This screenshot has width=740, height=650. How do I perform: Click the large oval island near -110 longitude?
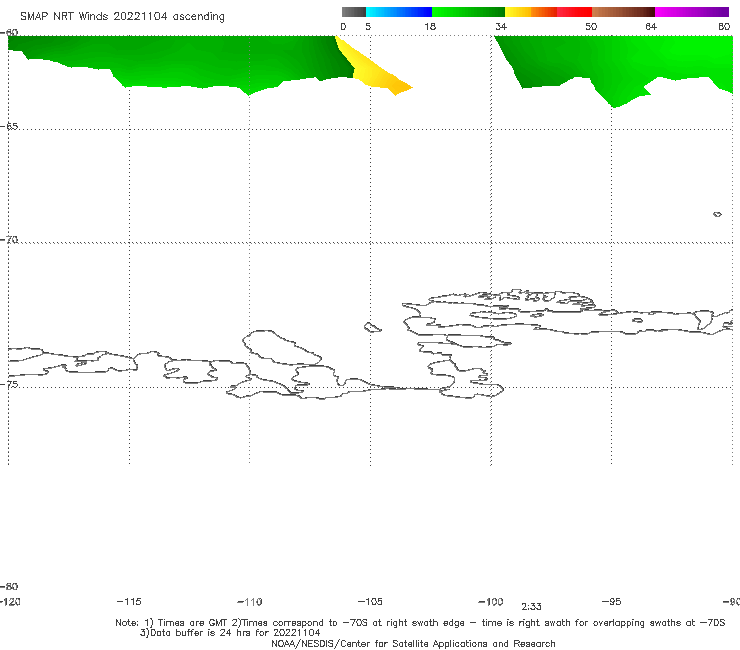[x=281, y=348]
